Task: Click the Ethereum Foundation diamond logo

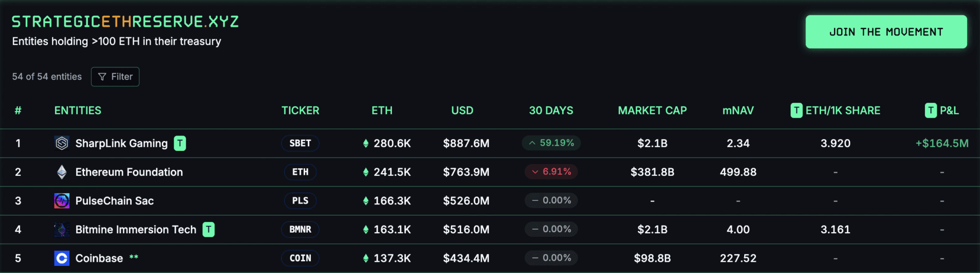Action: click(x=62, y=172)
